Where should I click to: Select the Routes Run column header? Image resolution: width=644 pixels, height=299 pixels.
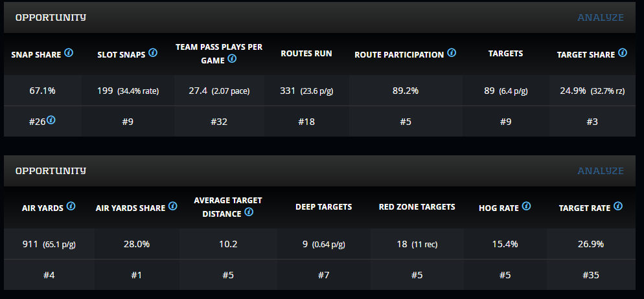306,54
